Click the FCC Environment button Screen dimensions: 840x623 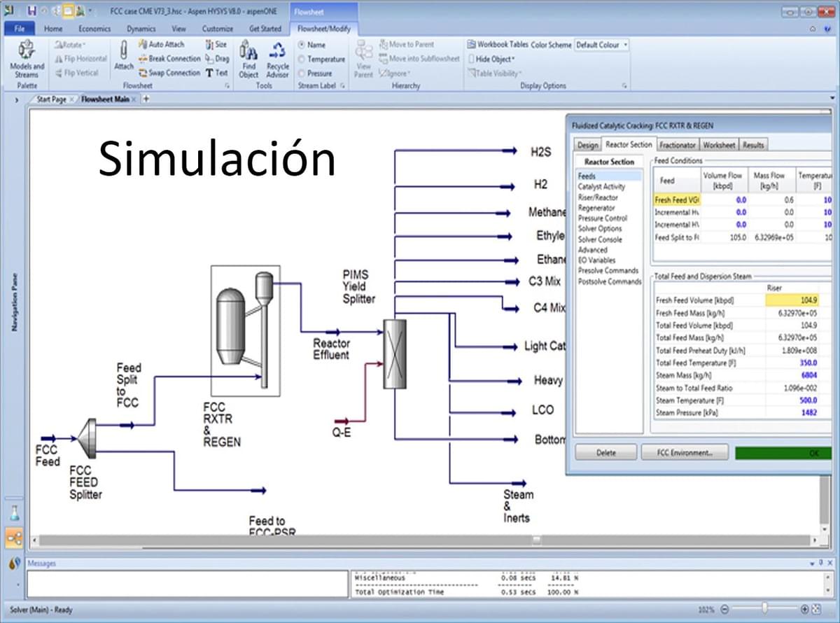pyautogui.click(x=685, y=452)
